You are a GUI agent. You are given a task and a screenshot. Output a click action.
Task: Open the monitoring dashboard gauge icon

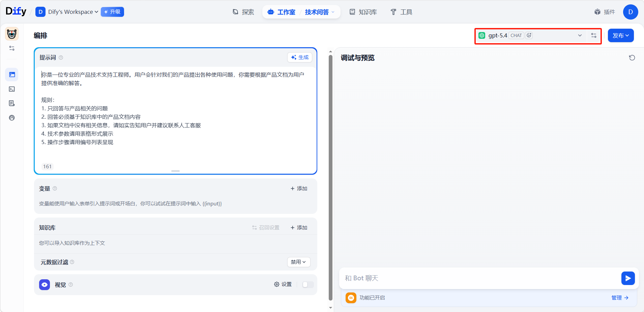[12, 118]
